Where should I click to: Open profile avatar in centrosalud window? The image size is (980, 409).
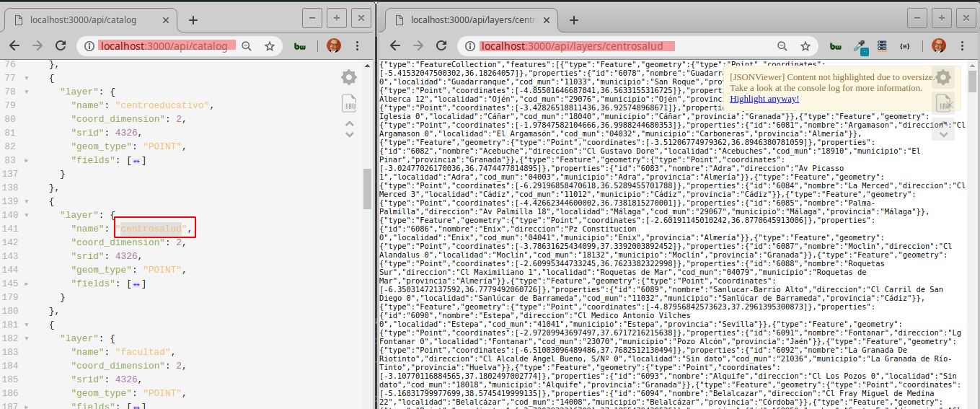938,45
